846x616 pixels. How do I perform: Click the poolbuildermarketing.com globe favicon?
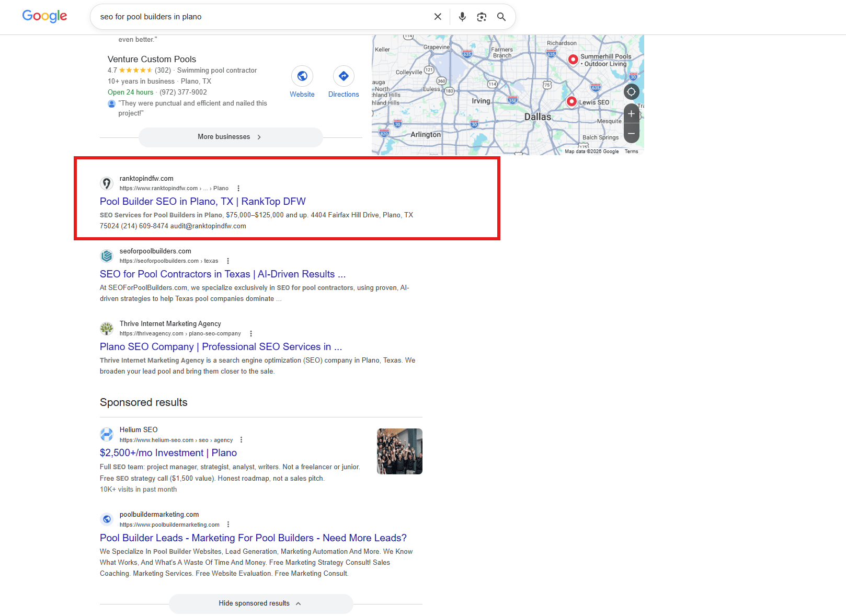pyautogui.click(x=107, y=519)
